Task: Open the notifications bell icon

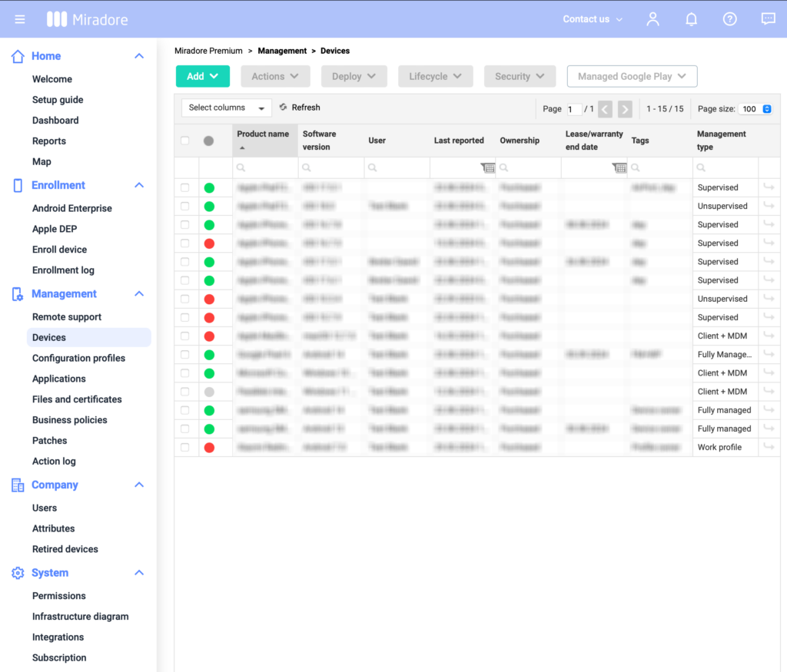Action: tap(691, 19)
